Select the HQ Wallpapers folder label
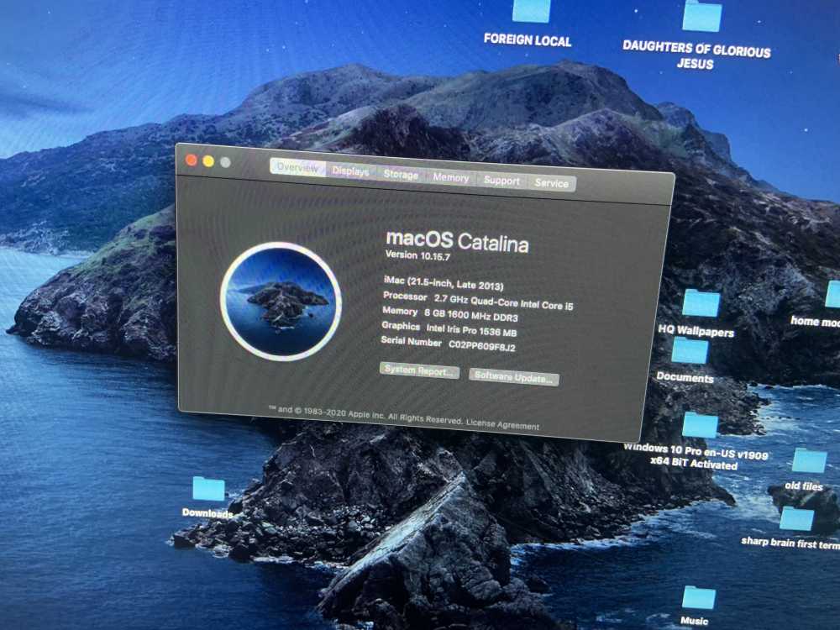The image size is (840, 630). [x=696, y=330]
